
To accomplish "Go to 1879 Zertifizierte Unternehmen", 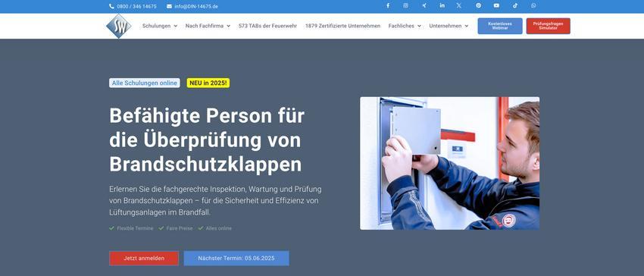I will pos(343,26).
